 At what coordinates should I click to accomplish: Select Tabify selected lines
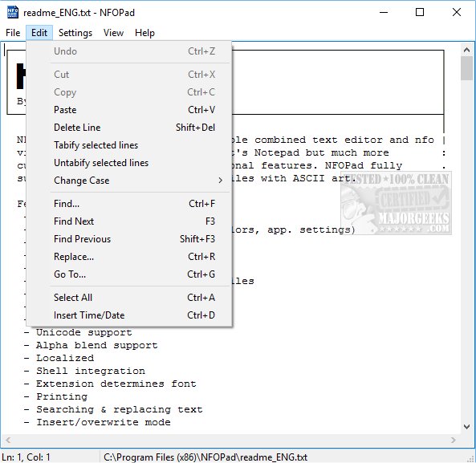click(x=129, y=145)
